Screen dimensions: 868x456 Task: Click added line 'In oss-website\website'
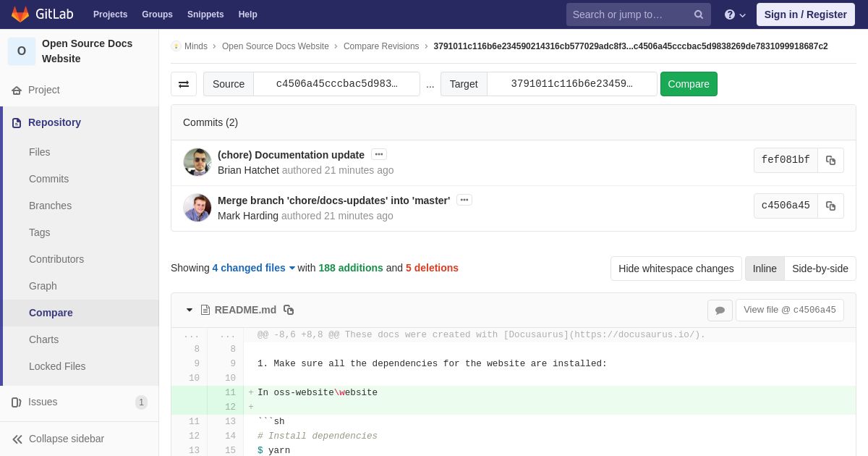pyautogui.click(x=318, y=392)
